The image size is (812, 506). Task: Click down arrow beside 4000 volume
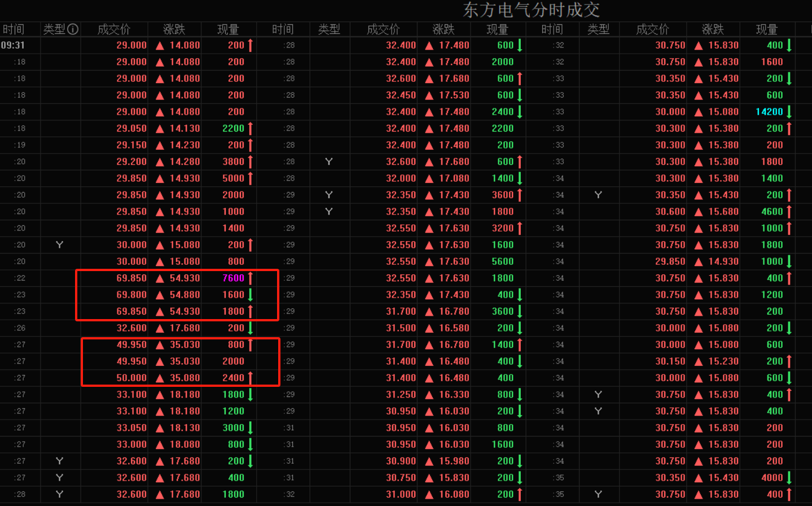[x=789, y=478]
